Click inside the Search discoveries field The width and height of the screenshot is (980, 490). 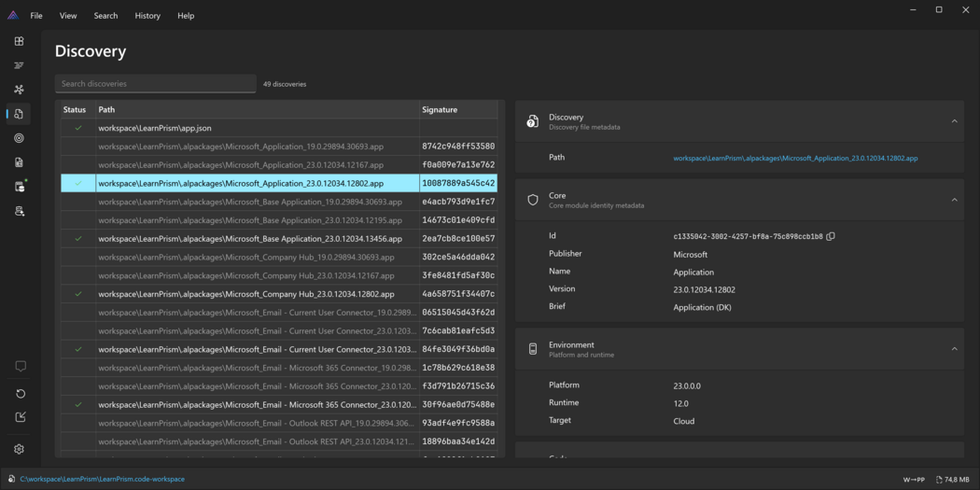point(156,84)
